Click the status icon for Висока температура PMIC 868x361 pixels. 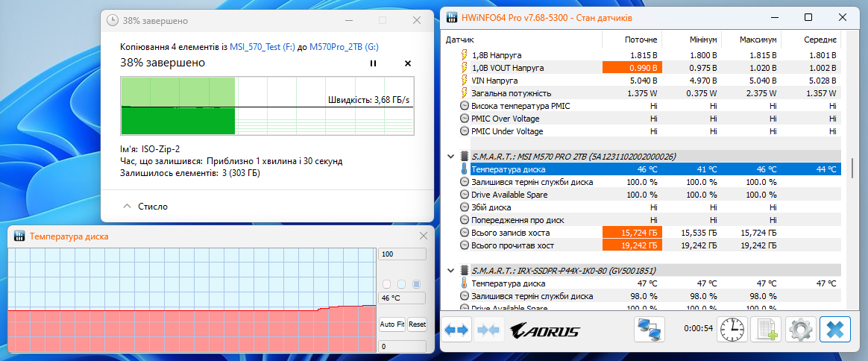[x=465, y=106]
